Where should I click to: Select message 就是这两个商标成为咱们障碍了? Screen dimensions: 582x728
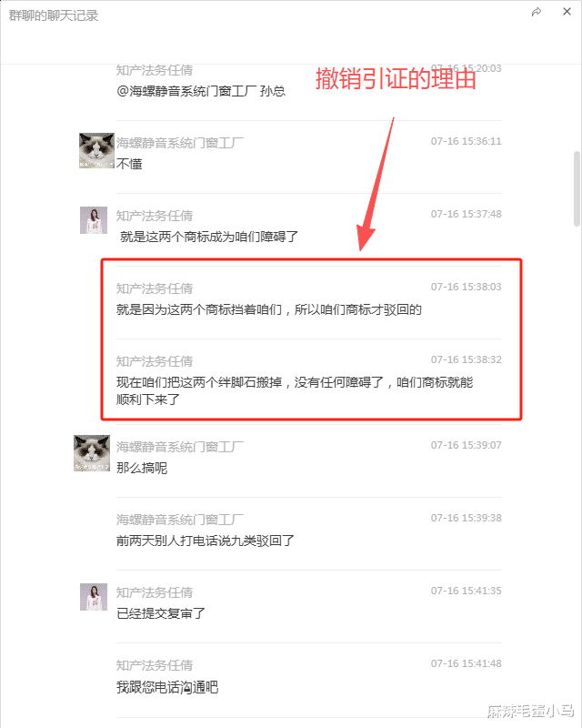(209, 237)
